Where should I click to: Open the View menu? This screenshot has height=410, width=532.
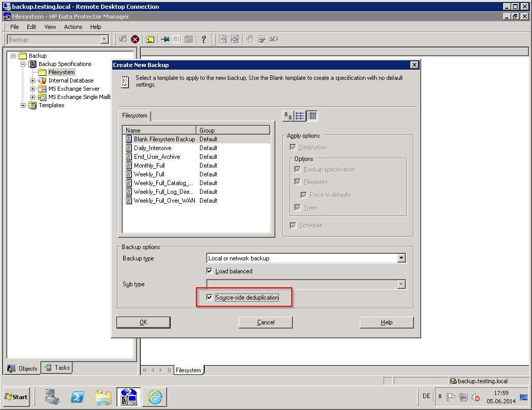(50, 27)
